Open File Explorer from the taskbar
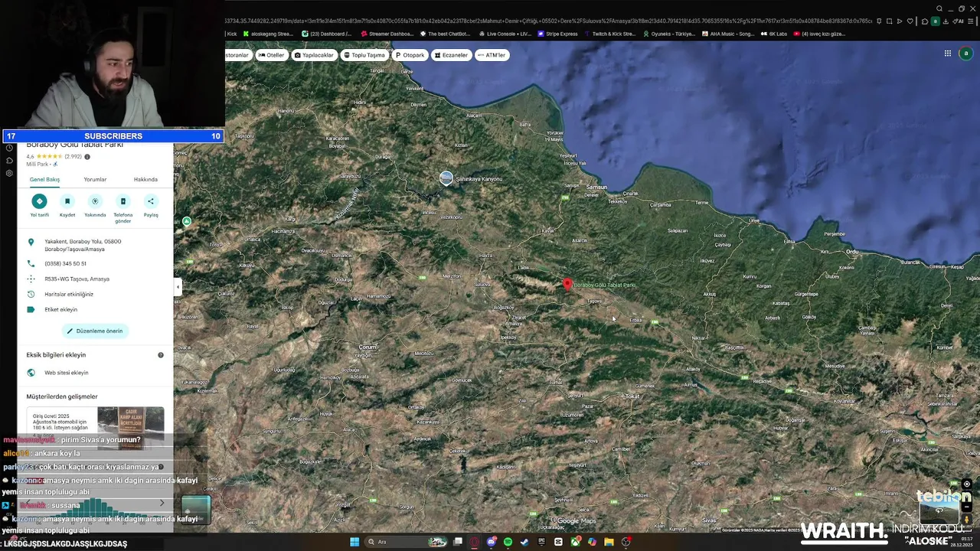Viewport: 980px width, 551px height. (609, 542)
